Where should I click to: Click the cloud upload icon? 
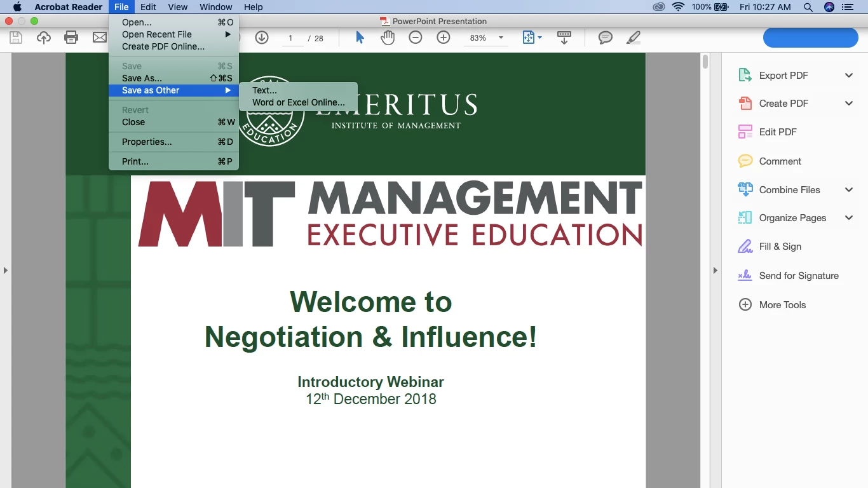pyautogui.click(x=44, y=37)
